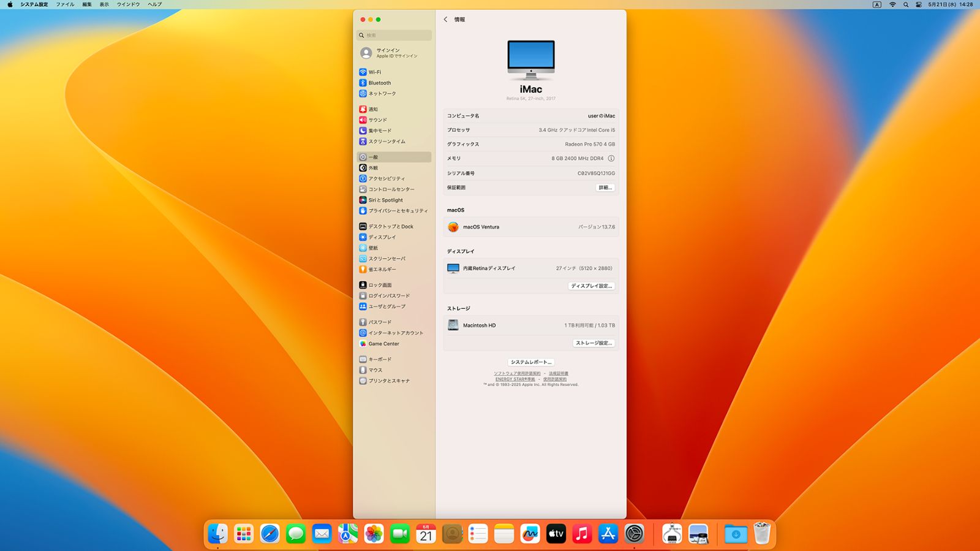Open サウンド settings

[x=394, y=120]
